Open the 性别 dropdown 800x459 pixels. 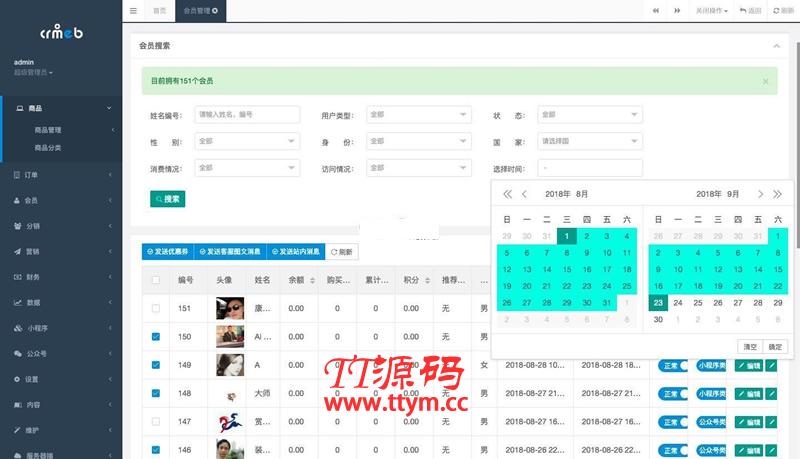[247, 141]
